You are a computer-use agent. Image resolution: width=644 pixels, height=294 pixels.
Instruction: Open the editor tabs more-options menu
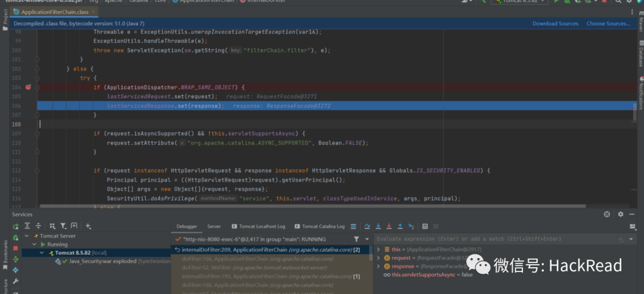click(633, 12)
